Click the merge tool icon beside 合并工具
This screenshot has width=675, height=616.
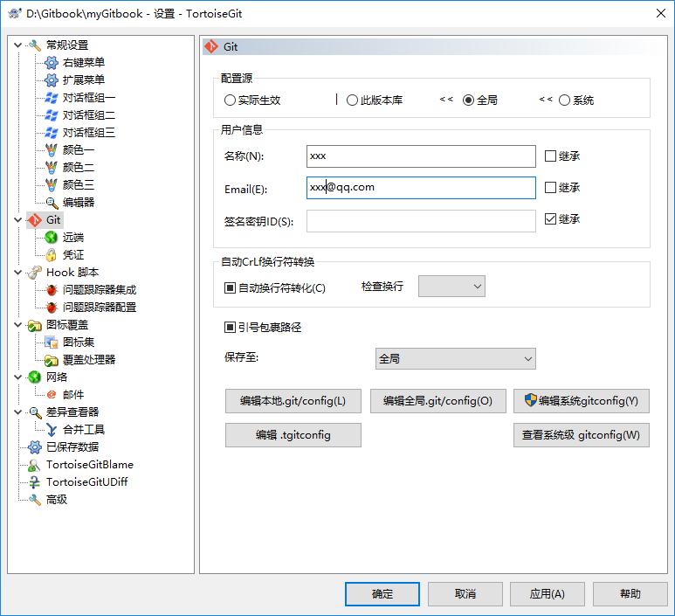coord(52,430)
